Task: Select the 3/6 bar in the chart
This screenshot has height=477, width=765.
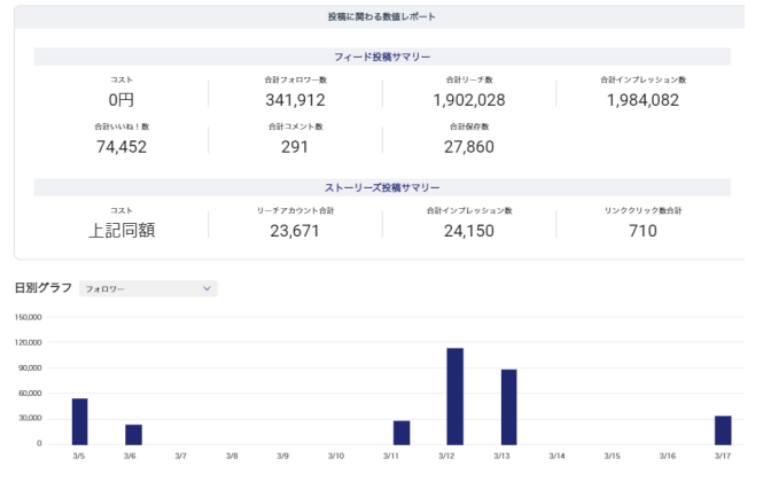Action: (133, 434)
